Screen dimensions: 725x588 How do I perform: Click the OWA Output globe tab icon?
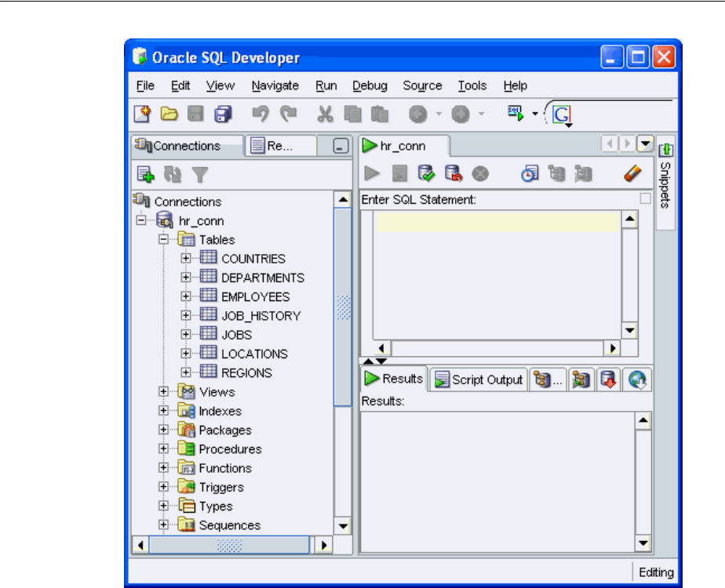pos(637,379)
